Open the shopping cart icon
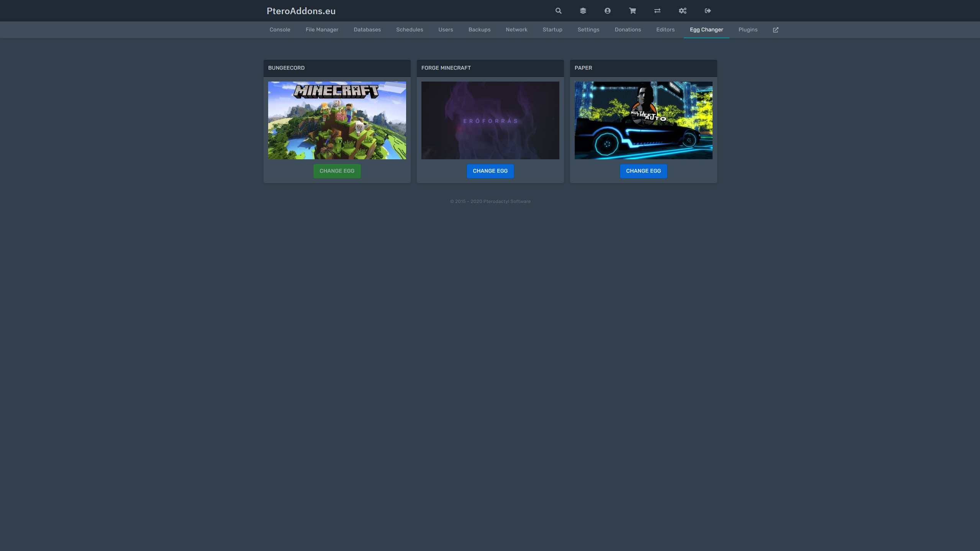Image resolution: width=980 pixels, height=551 pixels. point(632,11)
